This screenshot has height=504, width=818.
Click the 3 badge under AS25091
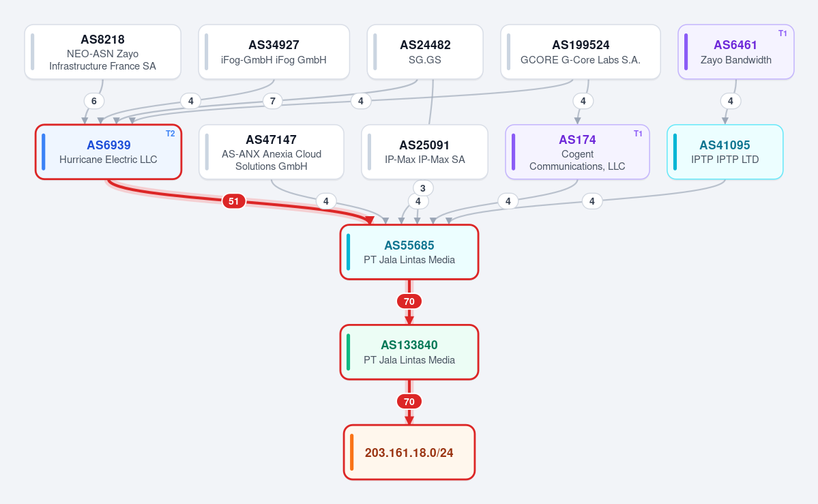(x=423, y=188)
